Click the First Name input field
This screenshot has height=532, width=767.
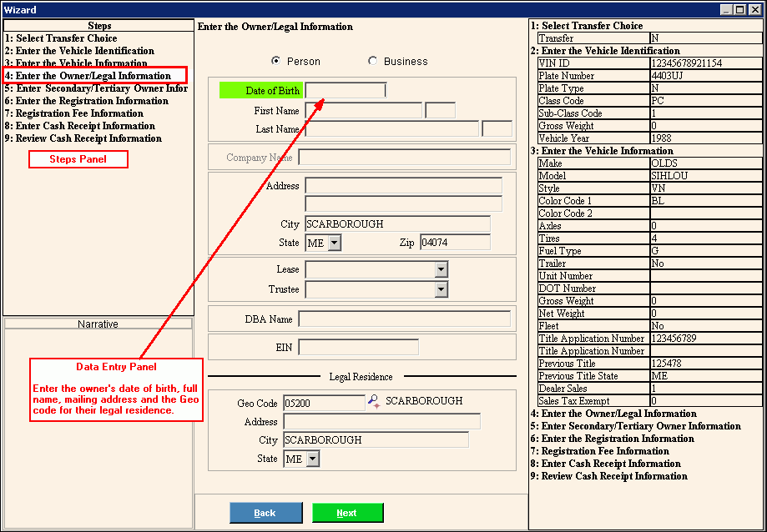pos(363,110)
